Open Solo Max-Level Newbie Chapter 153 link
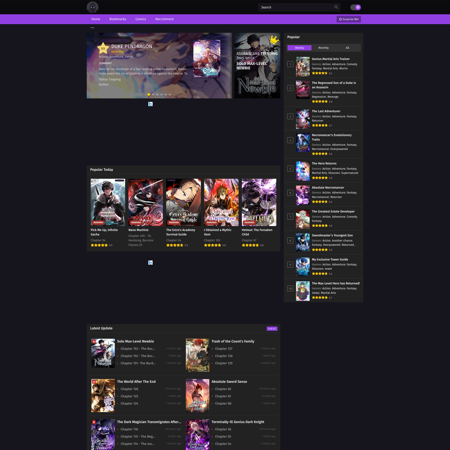 click(137, 349)
